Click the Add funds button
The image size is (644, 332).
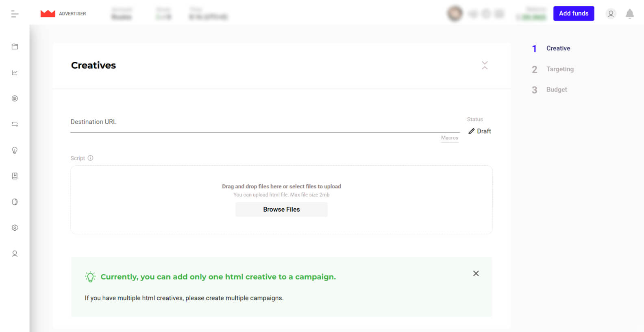[x=573, y=13]
